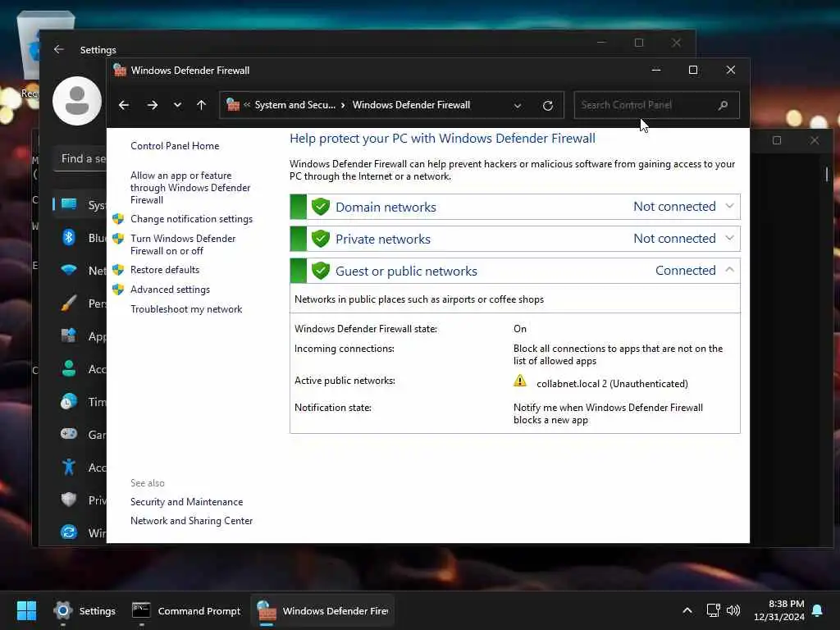Click the Search Control Panel field
This screenshot has height=630, width=840.
(656, 105)
